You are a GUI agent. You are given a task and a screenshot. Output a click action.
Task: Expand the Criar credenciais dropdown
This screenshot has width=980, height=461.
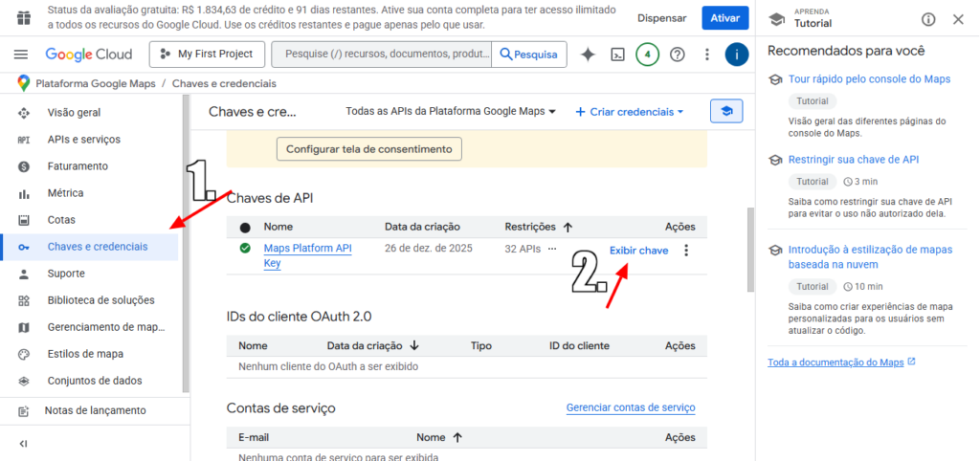point(630,112)
